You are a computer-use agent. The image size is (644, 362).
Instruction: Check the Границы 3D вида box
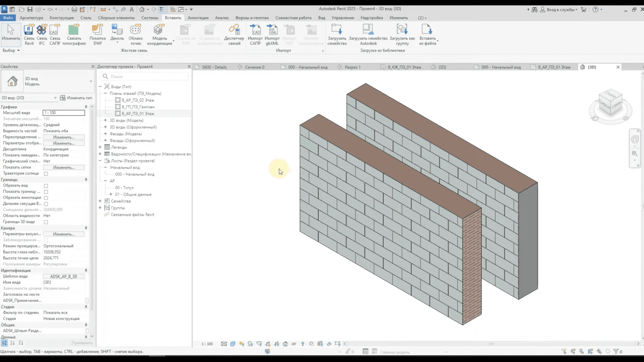[46, 222]
